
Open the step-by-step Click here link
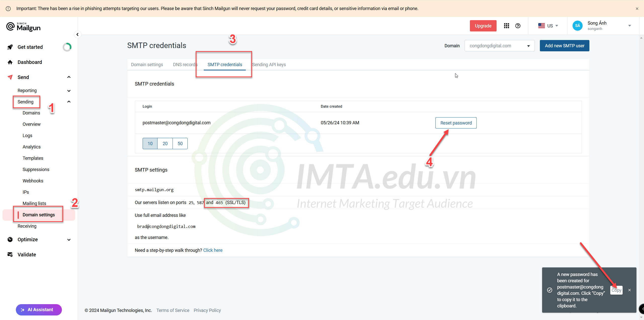coord(213,250)
